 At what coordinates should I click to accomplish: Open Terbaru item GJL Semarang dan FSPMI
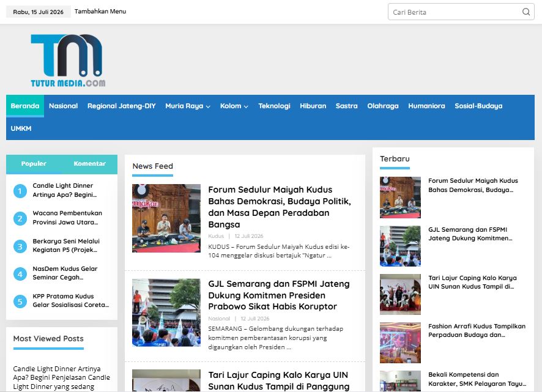pos(470,234)
